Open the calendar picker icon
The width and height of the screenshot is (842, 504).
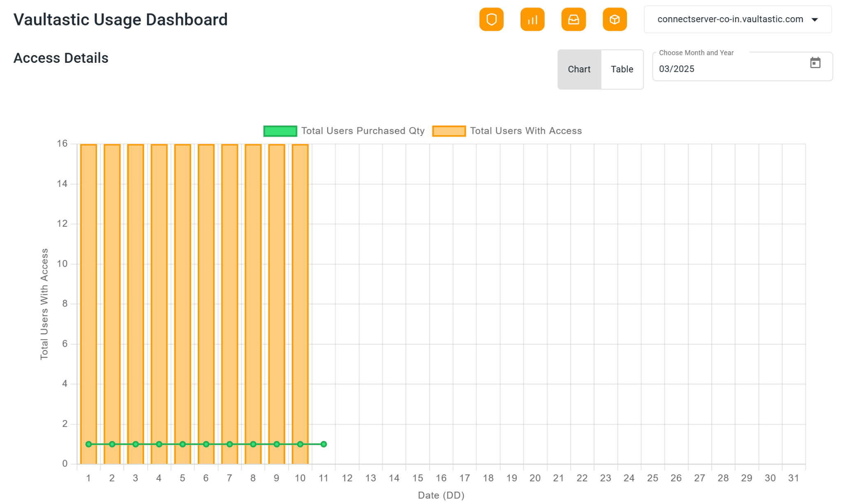coord(815,63)
